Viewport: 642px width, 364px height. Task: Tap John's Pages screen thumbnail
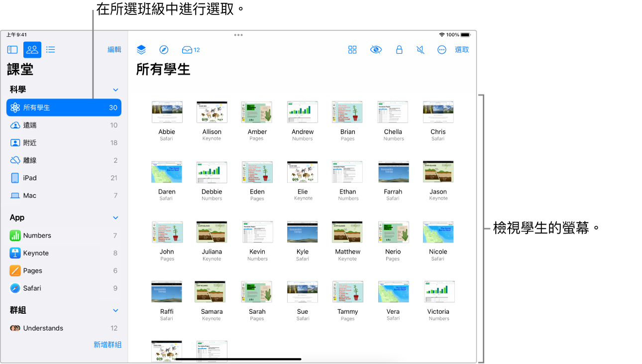pos(167,232)
